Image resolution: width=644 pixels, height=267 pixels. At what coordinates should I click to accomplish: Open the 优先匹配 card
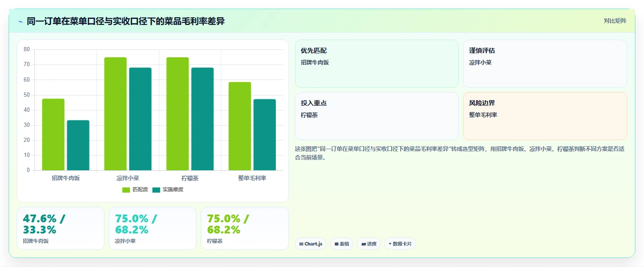[x=377, y=64]
